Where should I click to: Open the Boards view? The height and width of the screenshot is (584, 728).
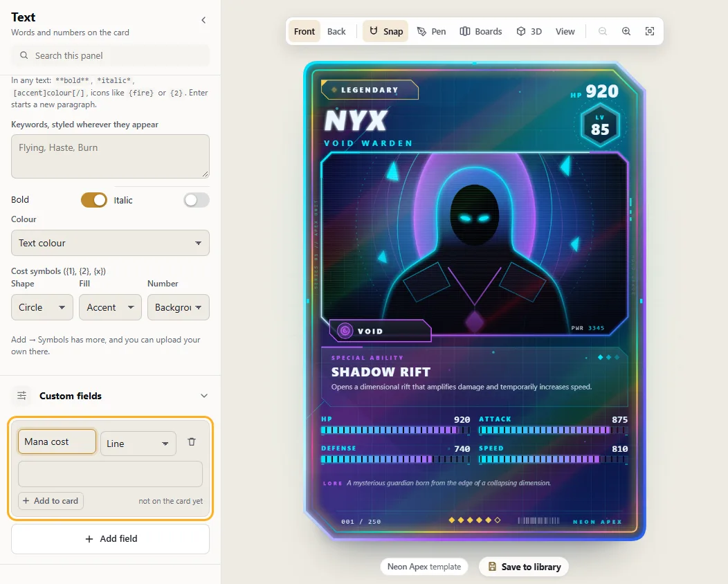pyautogui.click(x=480, y=31)
